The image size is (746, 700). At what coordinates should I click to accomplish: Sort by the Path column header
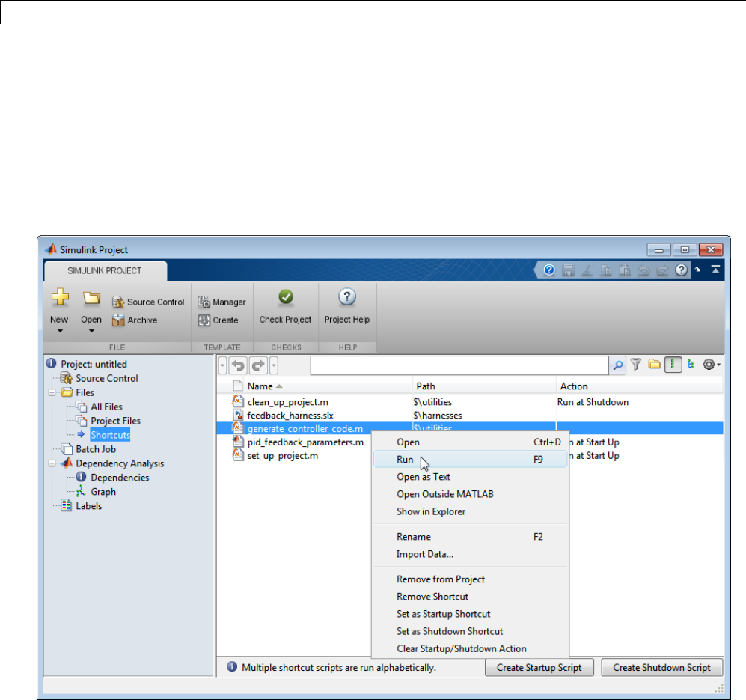click(484, 386)
